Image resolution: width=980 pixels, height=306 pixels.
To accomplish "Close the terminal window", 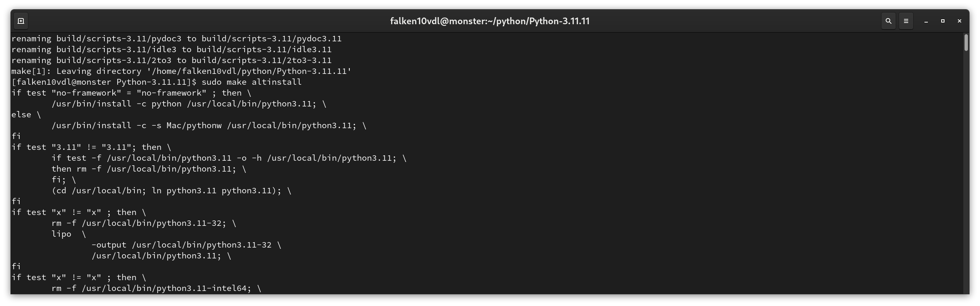I will tap(960, 21).
